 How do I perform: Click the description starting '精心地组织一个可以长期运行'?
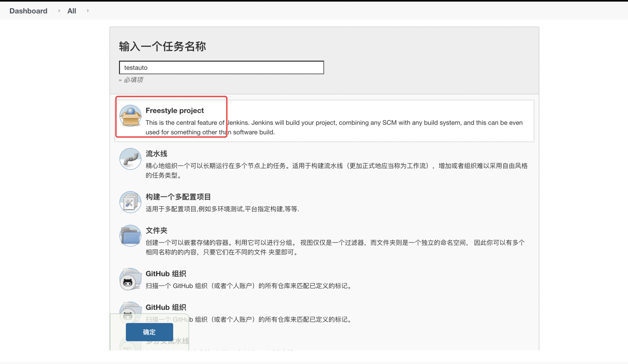337,171
